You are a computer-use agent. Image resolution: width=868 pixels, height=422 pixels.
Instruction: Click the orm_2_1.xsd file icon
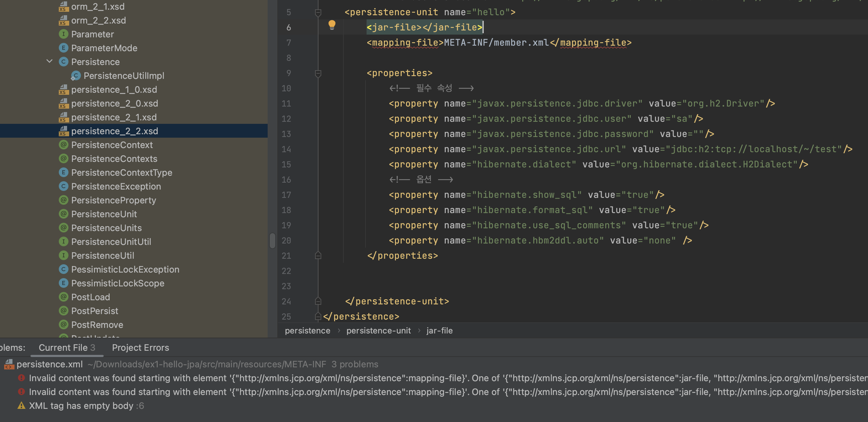[63, 7]
